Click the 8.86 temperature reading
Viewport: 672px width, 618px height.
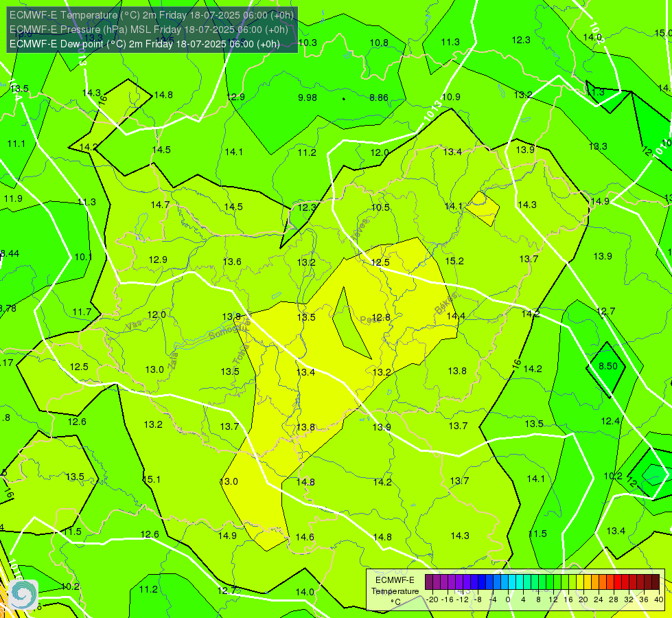[379, 98]
